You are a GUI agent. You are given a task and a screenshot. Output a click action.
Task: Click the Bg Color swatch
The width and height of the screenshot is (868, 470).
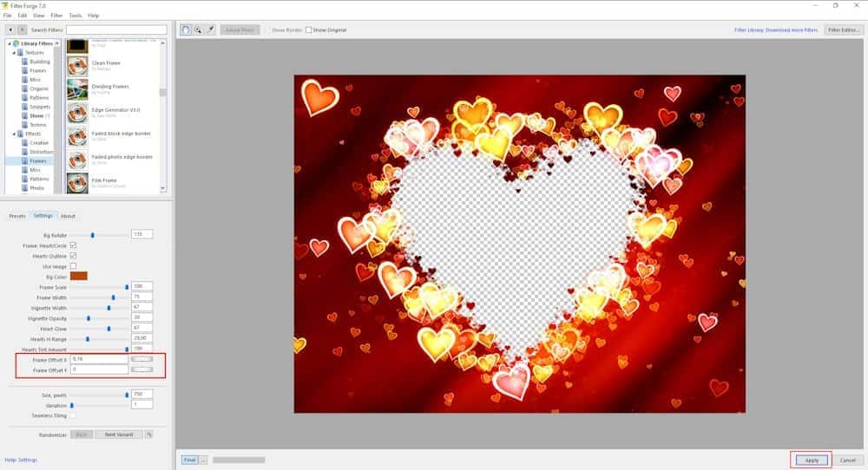[x=79, y=276]
